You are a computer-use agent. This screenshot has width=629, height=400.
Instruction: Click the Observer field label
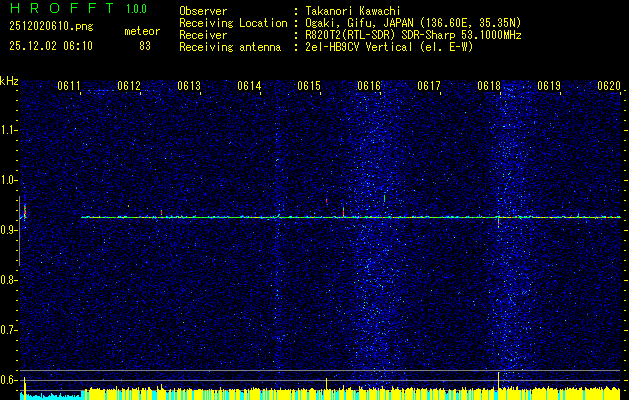pos(203,11)
